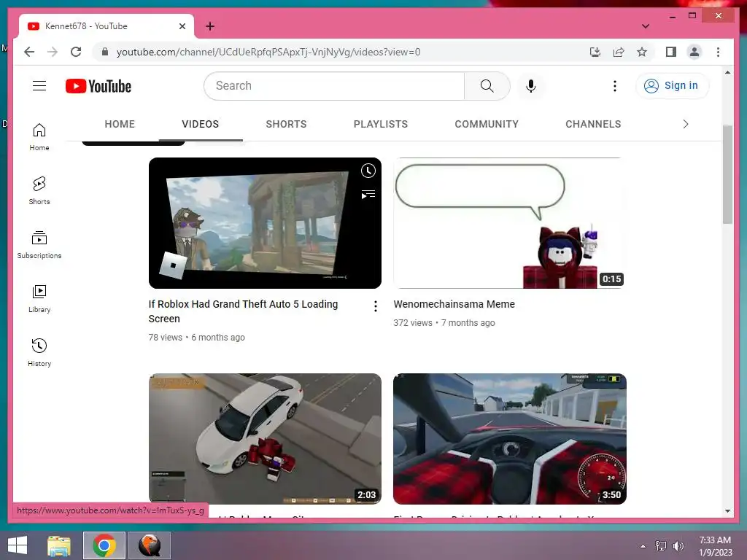This screenshot has height=560, width=747.
Task: Open the Windows Start menu
Action: [18, 545]
